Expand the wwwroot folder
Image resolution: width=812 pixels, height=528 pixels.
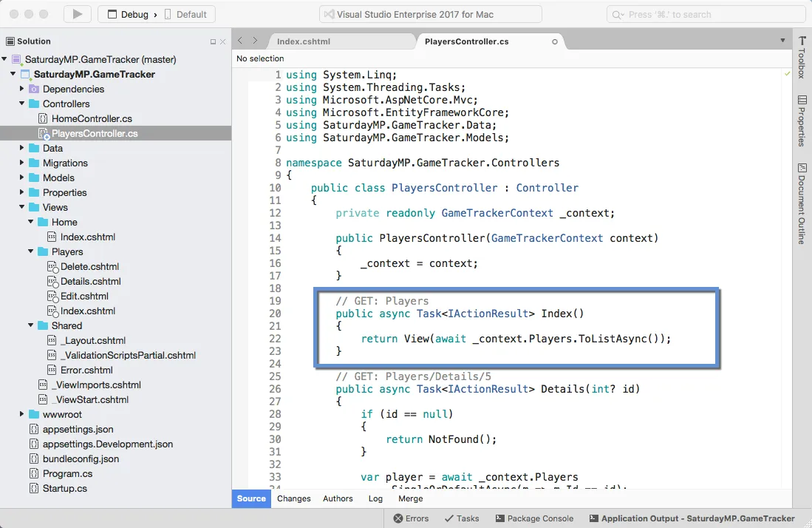coord(21,414)
